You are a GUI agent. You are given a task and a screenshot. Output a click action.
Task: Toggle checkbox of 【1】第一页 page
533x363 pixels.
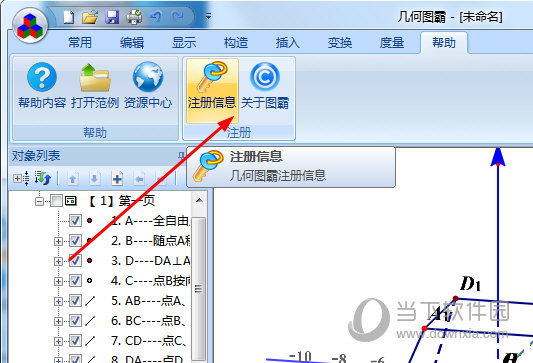pyautogui.click(x=56, y=201)
